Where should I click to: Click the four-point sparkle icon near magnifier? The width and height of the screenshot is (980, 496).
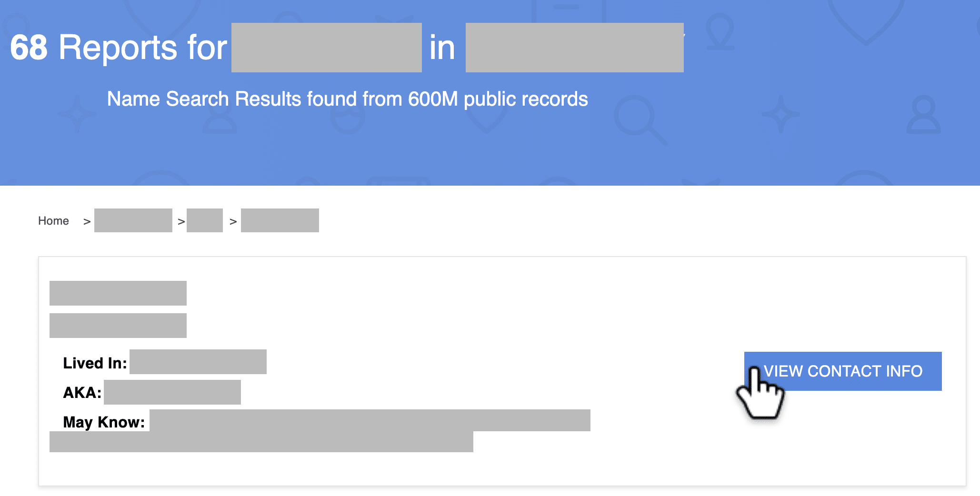(x=780, y=114)
